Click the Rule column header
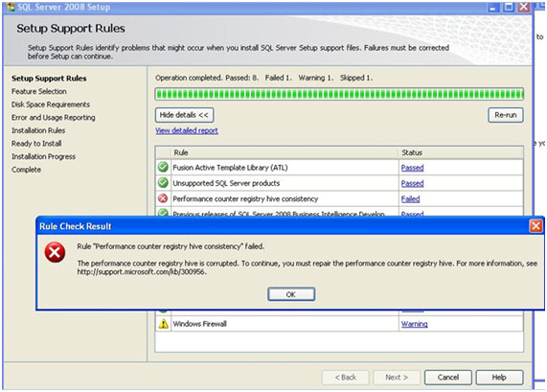 coord(285,152)
